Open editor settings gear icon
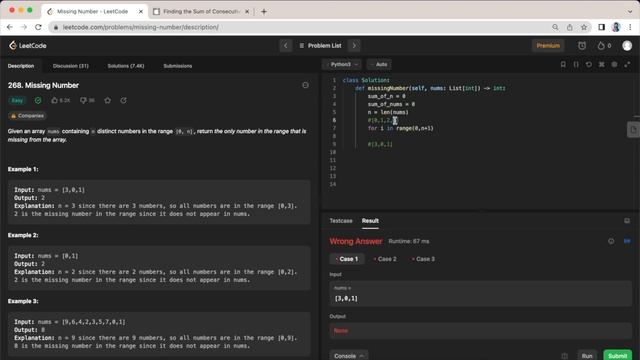640x360 pixels. (x=614, y=64)
